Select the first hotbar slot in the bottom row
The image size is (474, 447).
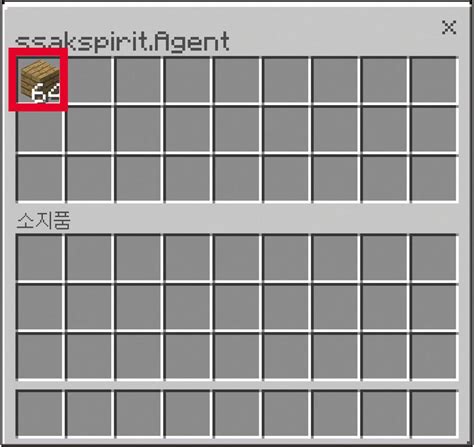pyautogui.click(x=39, y=414)
